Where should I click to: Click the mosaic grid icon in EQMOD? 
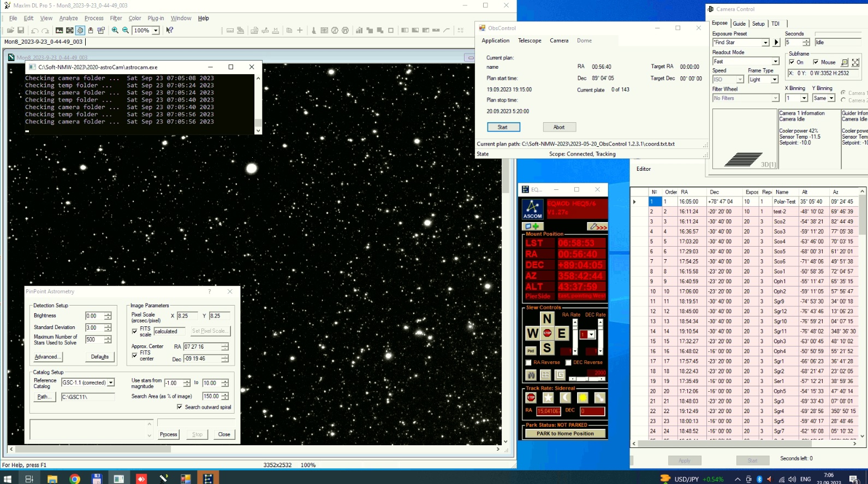coord(545,375)
